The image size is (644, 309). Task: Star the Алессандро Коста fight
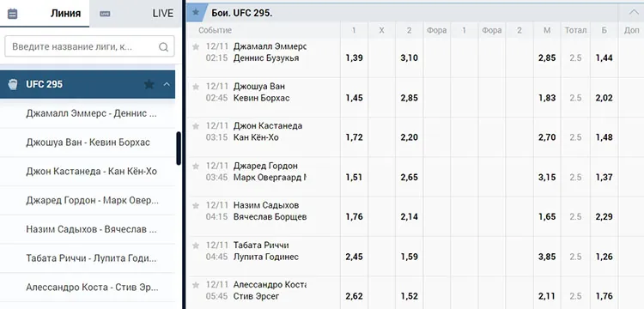(196, 285)
